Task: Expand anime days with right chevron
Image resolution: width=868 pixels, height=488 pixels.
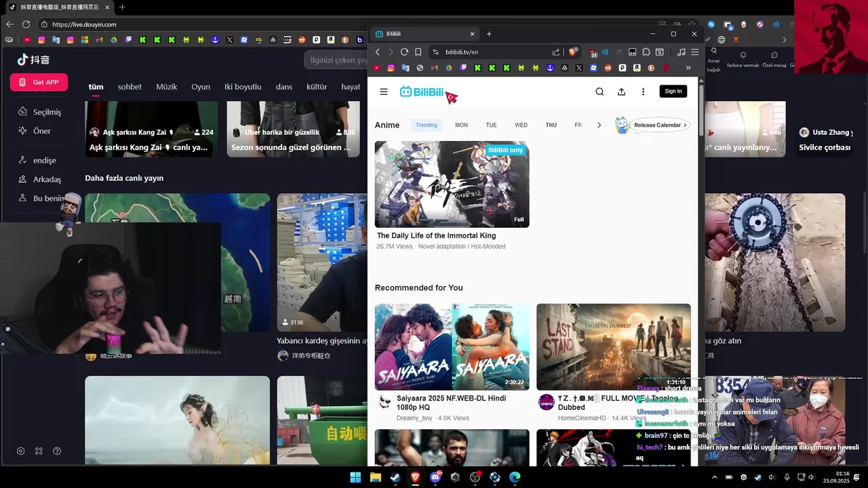Action: click(x=599, y=125)
